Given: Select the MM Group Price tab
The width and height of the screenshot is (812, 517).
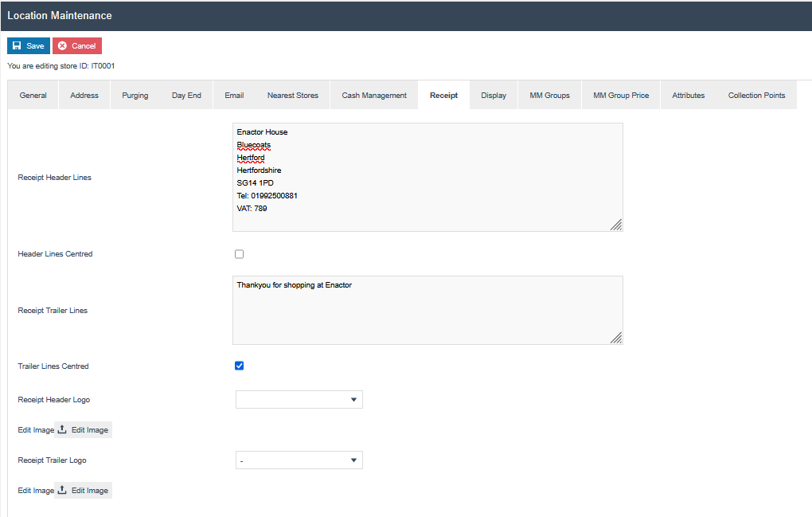Looking at the screenshot, I should pyautogui.click(x=621, y=96).
